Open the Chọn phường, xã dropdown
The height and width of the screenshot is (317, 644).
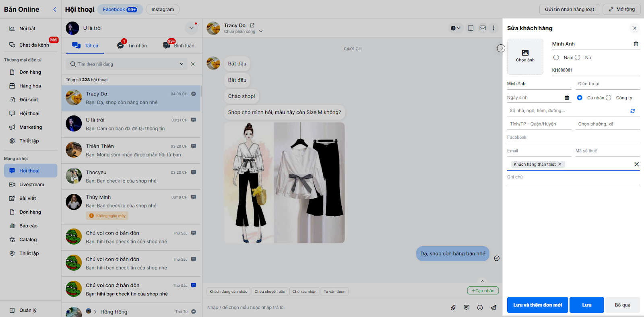point(608,124)
